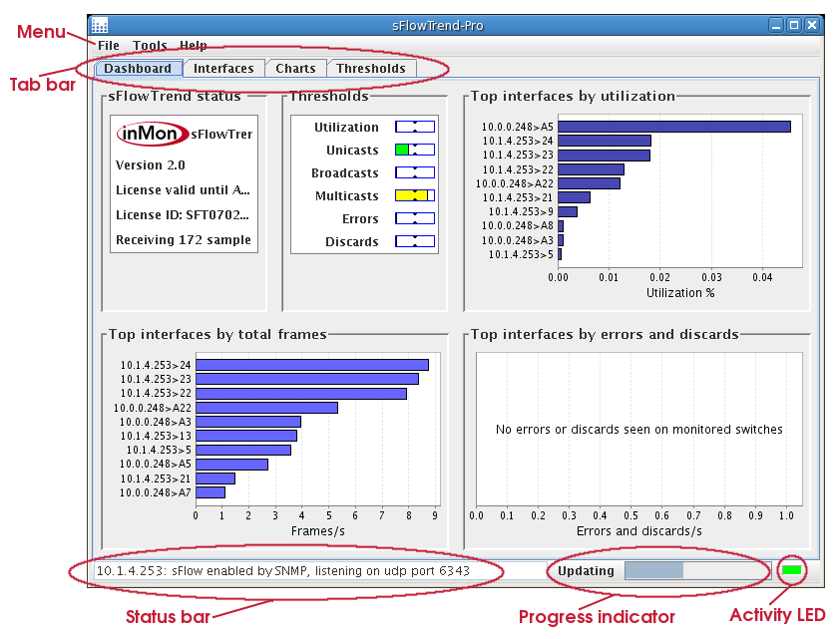The width and height of the screenshot is (840, 639).
Task: Click the Multicasts threshold gauge
Action: (415, 195)
